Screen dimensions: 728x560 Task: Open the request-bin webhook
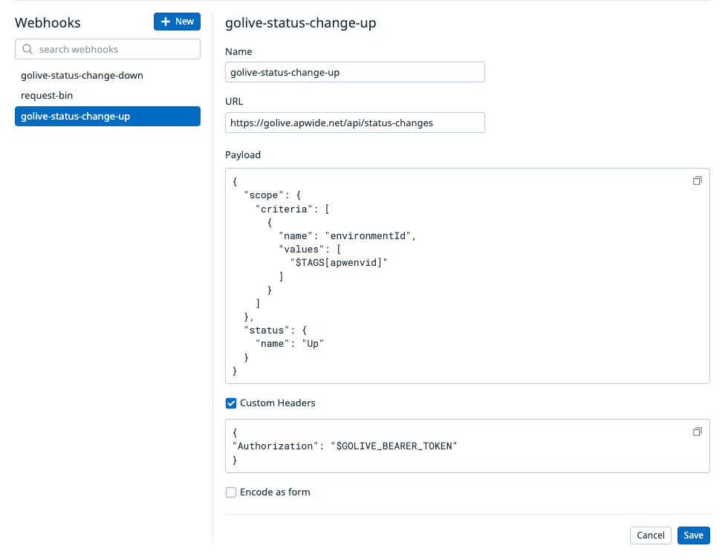tap(47, 96)
